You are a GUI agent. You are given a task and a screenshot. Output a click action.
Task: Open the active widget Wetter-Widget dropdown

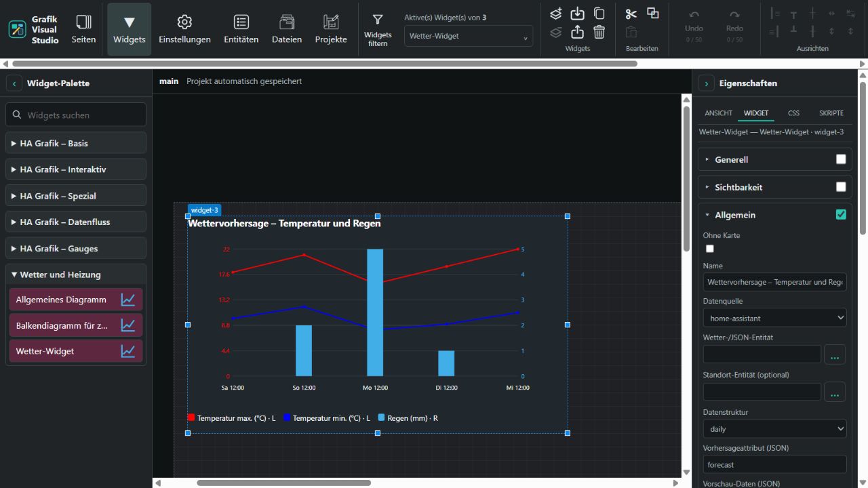coord(469,36)
